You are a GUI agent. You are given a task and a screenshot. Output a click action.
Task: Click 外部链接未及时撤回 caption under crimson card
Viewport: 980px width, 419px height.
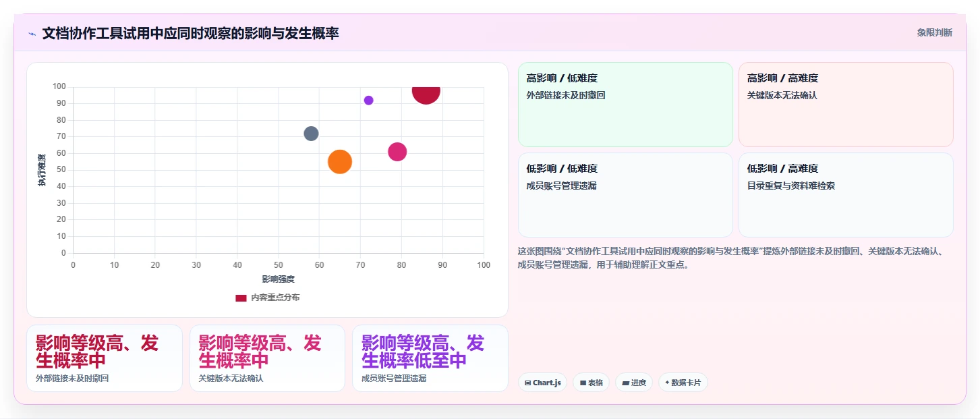(72, 379)
